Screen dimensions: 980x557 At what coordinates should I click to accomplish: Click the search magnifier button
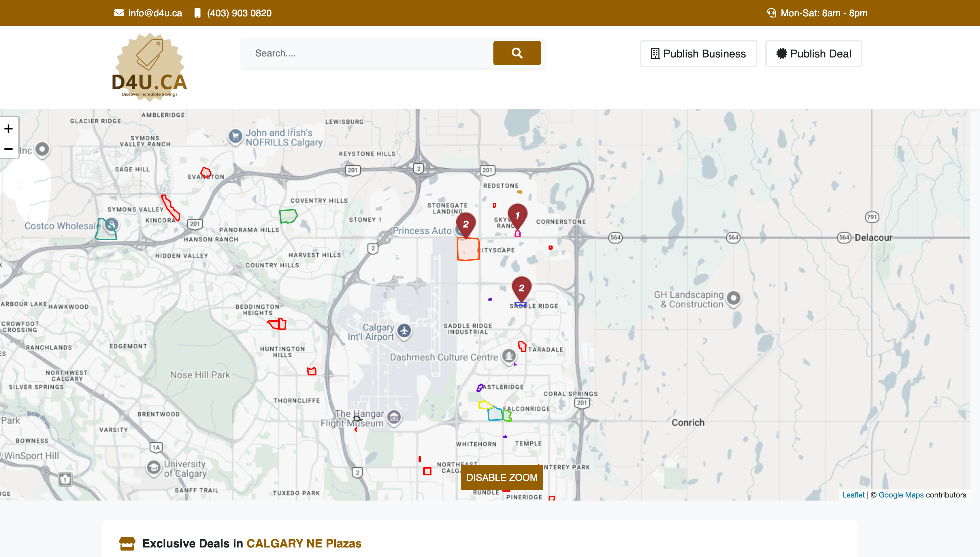point(517,53)
